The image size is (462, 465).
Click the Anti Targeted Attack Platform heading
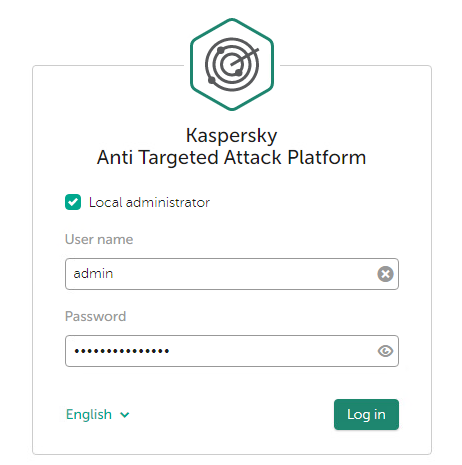(x=232, y=157)
